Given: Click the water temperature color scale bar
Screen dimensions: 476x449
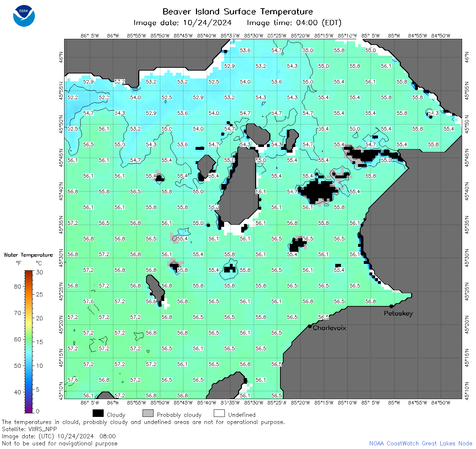Looking at the screenshot, I should coord(29,341).
